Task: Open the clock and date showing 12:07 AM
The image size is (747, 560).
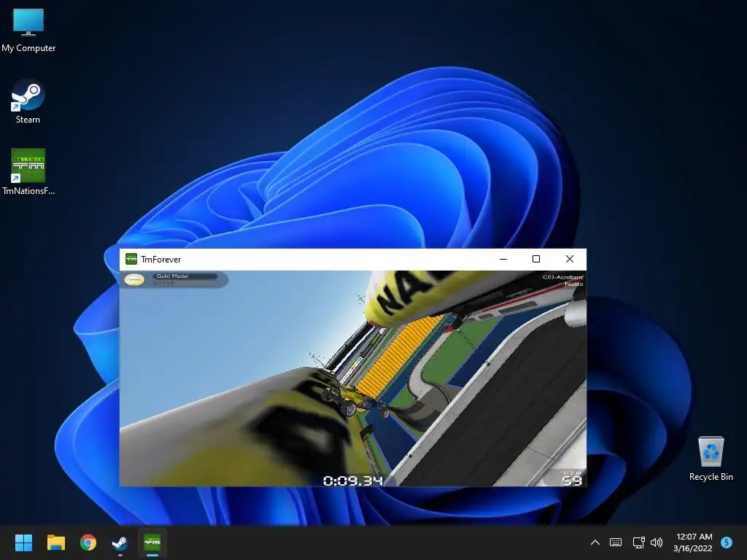Action: [693, 542]
